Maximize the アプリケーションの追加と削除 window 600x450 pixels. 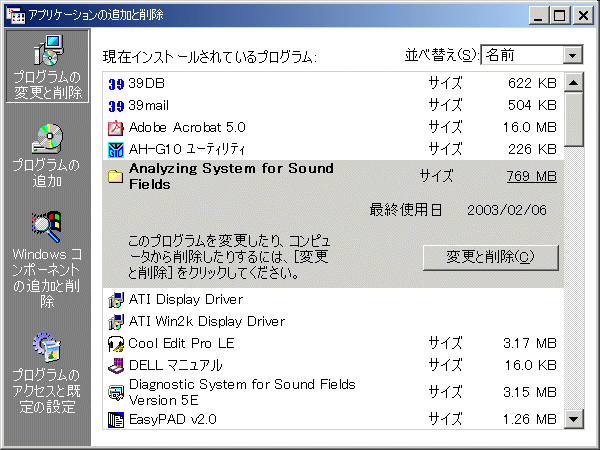[x=559, y=16]
